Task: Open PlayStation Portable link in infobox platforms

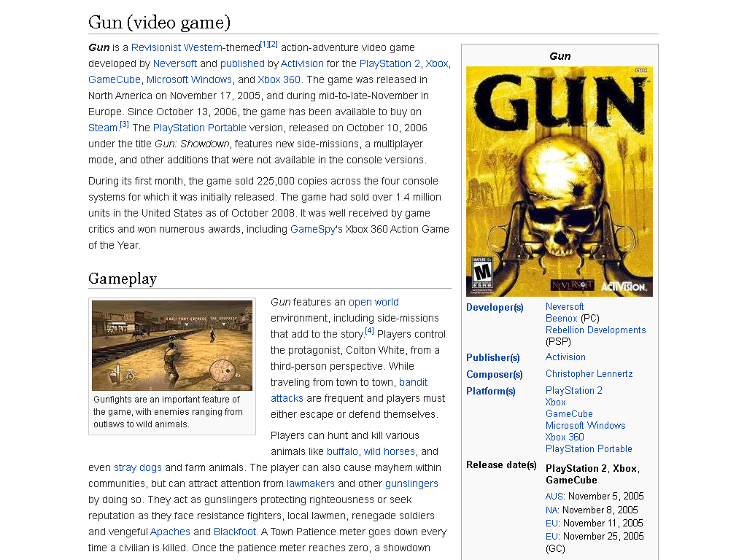Action: 589,448
